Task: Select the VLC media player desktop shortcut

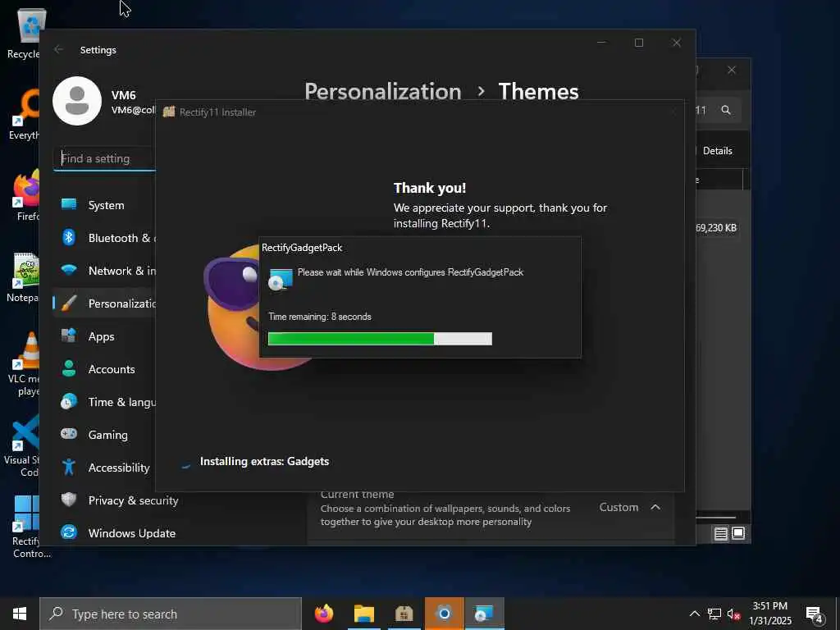Action: pos(24,364)
